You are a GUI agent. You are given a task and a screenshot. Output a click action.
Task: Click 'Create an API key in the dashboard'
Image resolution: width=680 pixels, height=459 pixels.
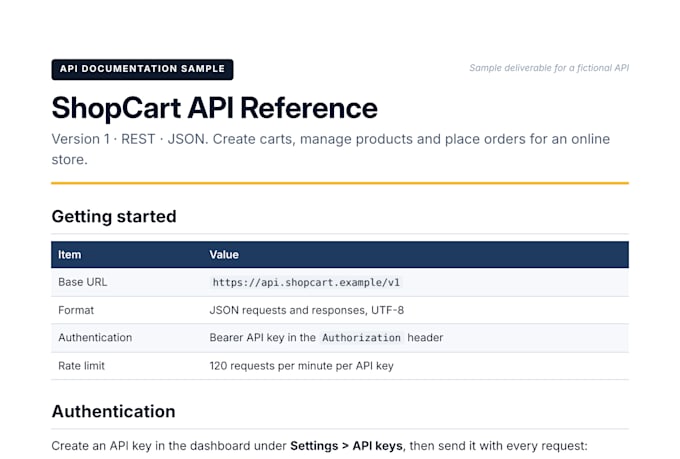click(151, 446)
